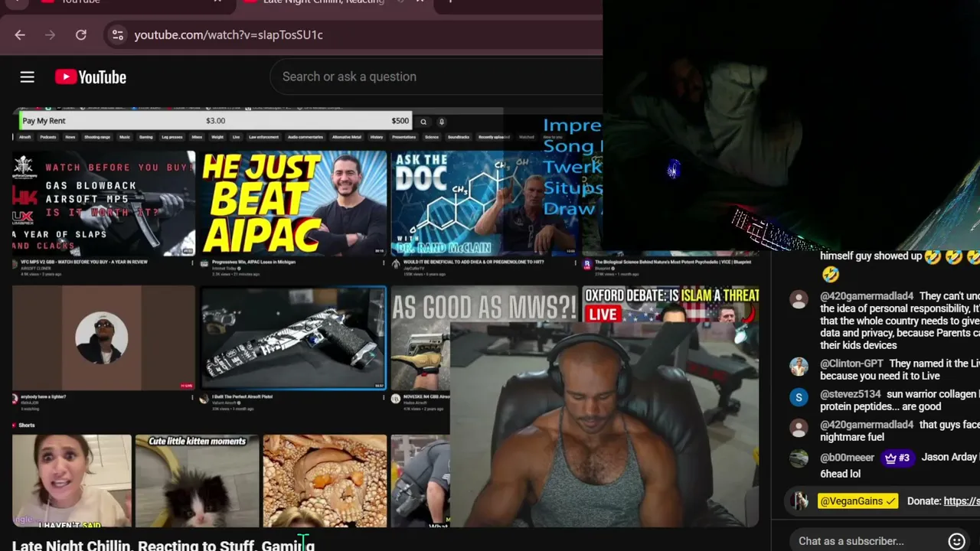Click the Shorts section icon
The height and width of the screenshot is (551, 980).
pyautogui.click(x=14, y=425)
